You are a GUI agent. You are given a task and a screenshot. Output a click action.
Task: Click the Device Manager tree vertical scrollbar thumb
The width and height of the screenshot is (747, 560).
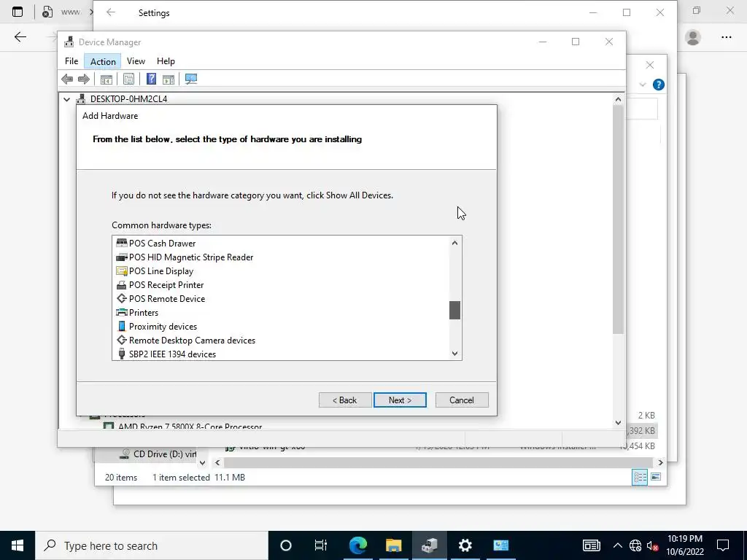[618, 219]
